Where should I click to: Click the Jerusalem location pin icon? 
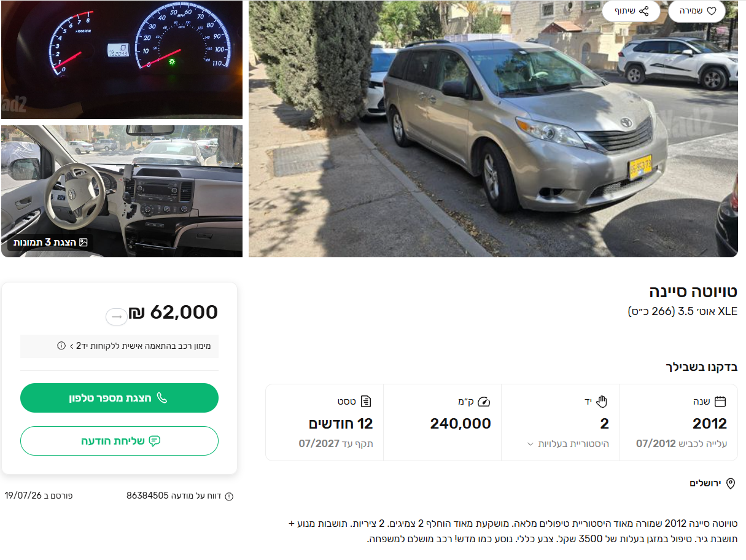[x=731, y=483]
